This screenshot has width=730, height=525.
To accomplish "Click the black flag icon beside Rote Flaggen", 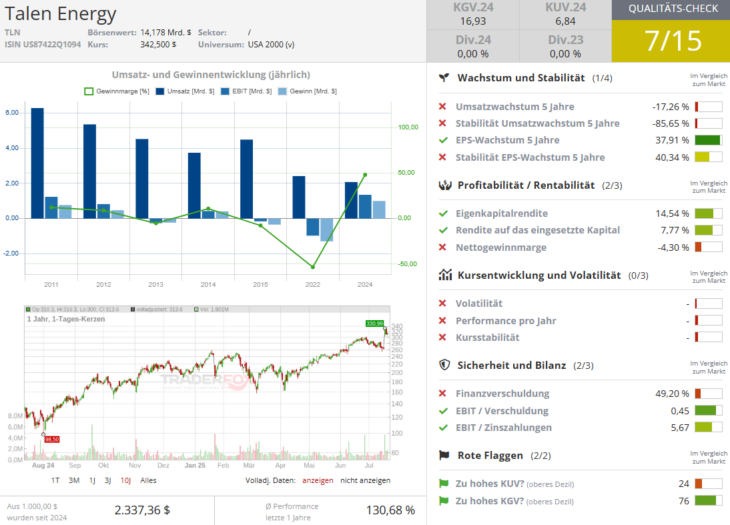I will [x=444, y=455].
